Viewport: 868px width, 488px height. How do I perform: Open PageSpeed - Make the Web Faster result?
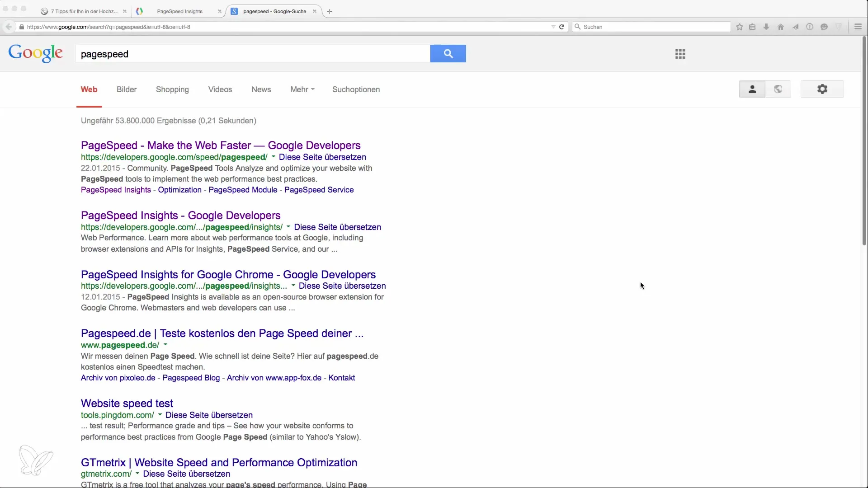221,145
